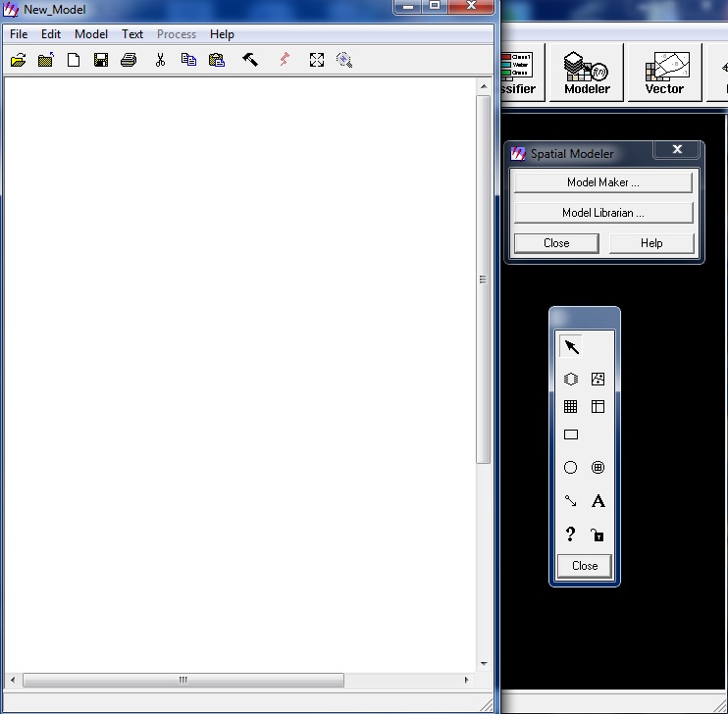Pick the table object tool
The image size is (728, 714).
[x=598, y=407]
